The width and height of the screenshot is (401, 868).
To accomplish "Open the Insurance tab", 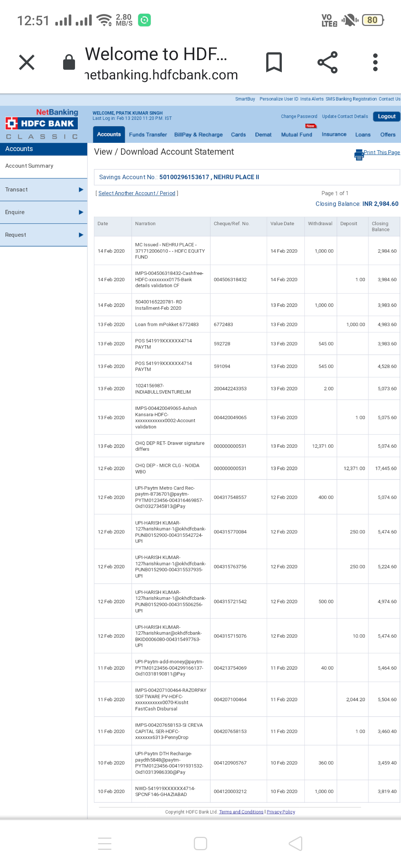I will [x=334, y=134].
